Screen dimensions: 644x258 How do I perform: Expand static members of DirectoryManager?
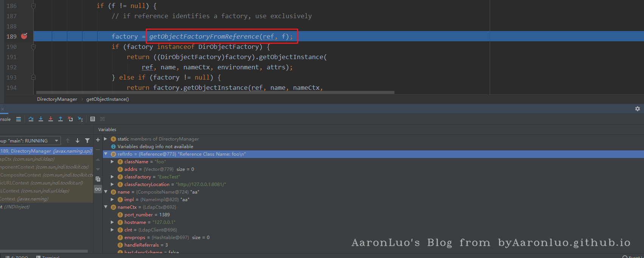click(x=106, y=139)
